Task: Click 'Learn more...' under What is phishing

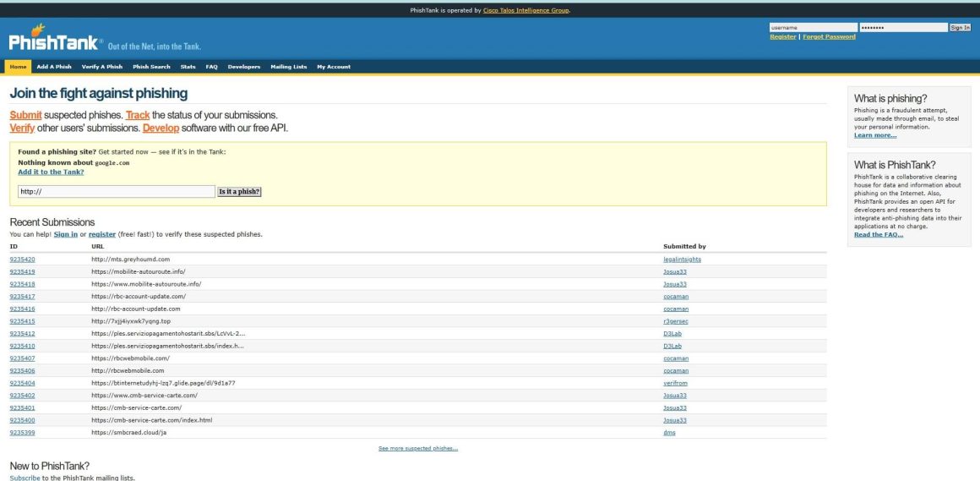Action: coord(874,135)
